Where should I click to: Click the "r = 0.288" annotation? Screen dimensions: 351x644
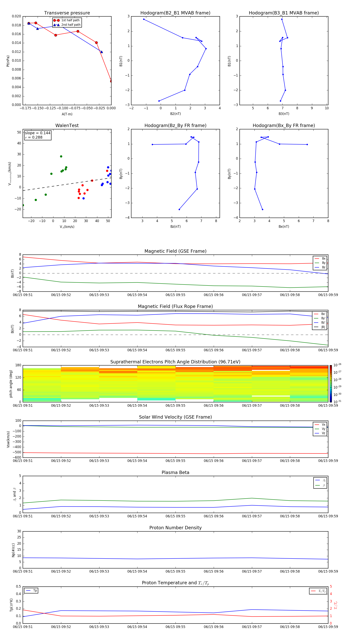(34, 137)
